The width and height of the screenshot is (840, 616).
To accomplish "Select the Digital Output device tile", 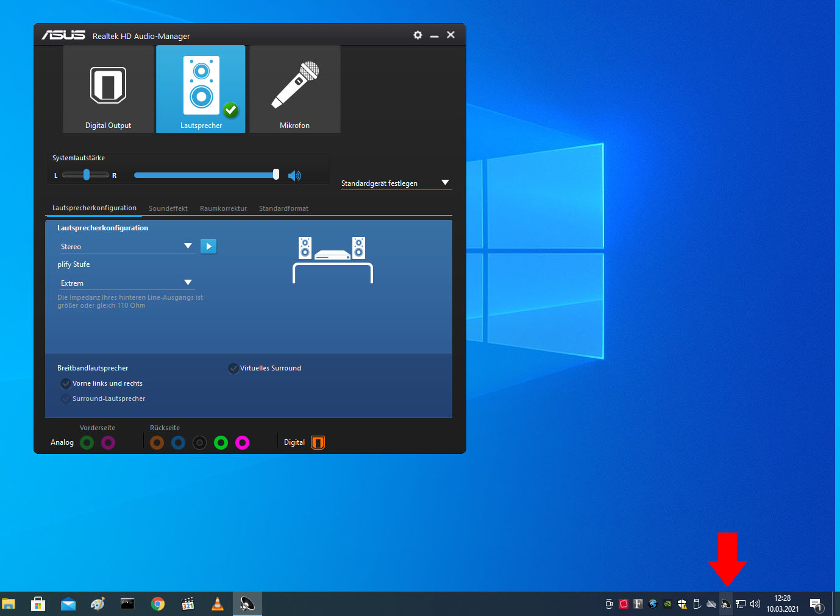I will (x=109, y=90).
